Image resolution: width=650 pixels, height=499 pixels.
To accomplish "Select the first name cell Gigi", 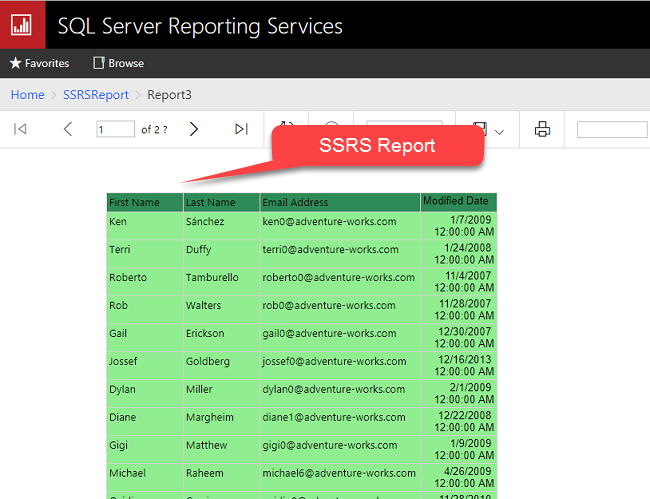I will (145, 450).
